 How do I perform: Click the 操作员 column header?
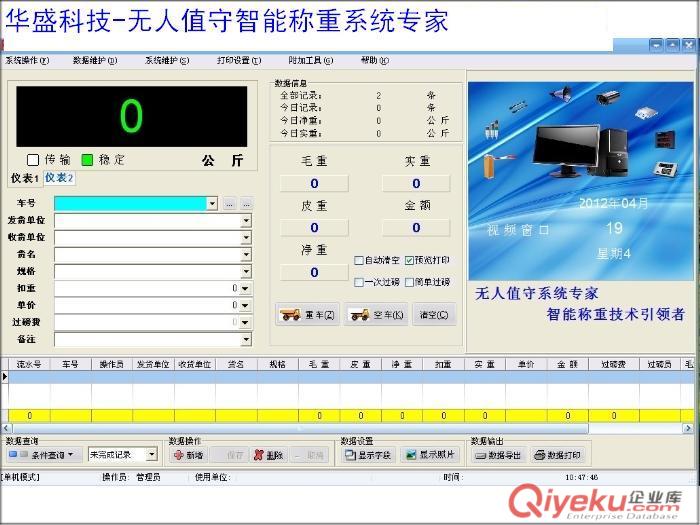point(112,364)
